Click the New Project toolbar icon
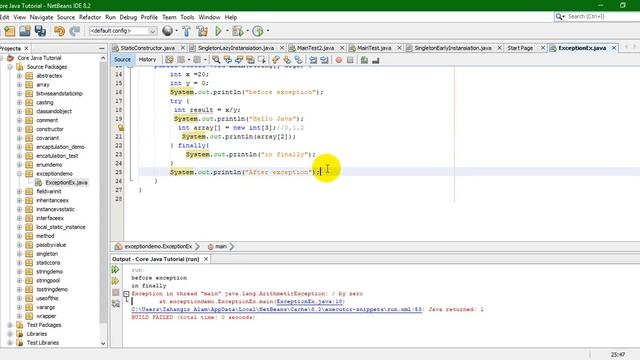Image resolution: width=640 pixels, height=360 pixels. pyautogui.click(x=9, y=31)
